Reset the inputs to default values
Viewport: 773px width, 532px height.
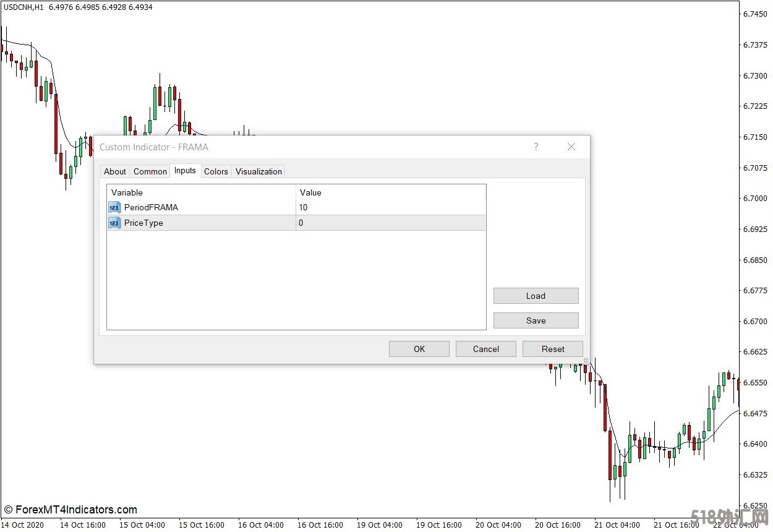tap(553, 349)
